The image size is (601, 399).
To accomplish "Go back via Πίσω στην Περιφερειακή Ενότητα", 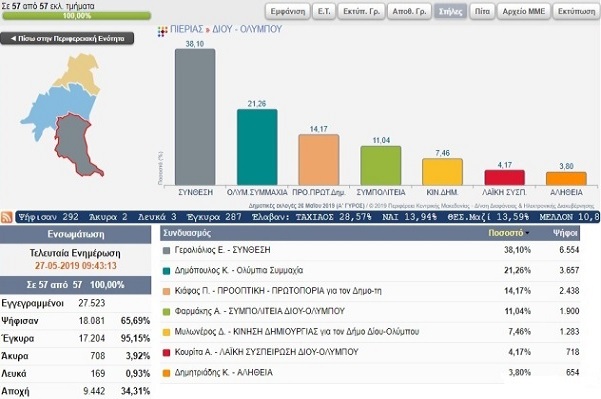I will tap(67, 38).
